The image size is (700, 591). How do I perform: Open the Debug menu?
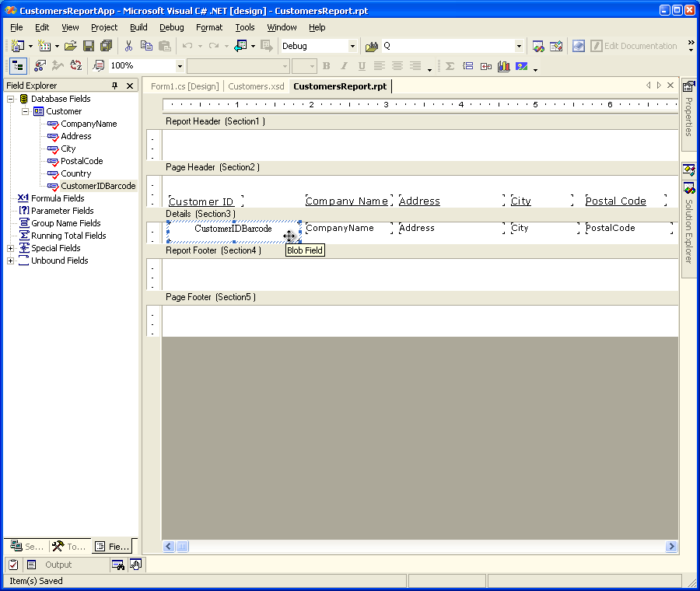171,27
